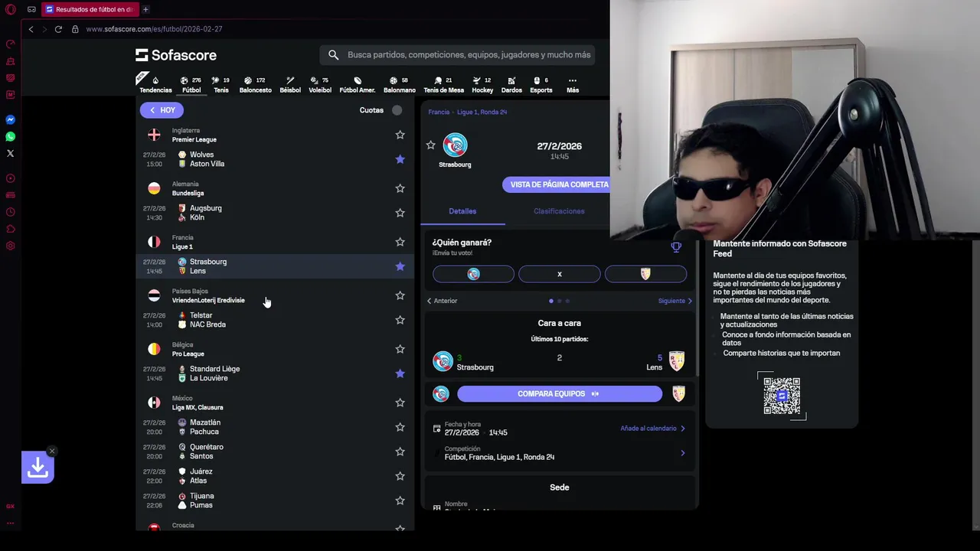Image resolution: width=980 pixels, height=551 pixels.
Task: Favorite the Augsburg vs Köln match
Action: pyautogui.click(x=400, y=213)
